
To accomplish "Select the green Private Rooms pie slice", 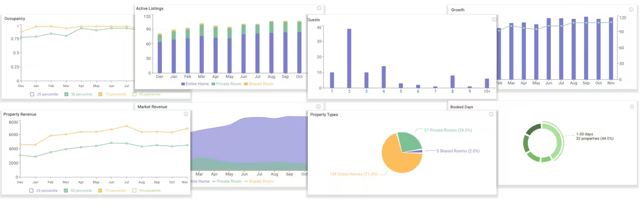I will click(x=410, y=142).
